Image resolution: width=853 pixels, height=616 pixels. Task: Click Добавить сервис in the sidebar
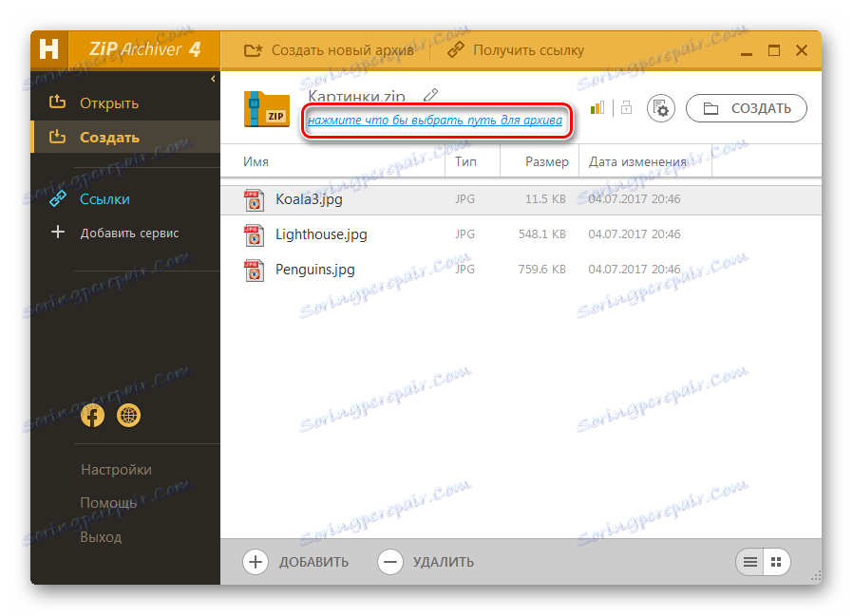tap(114, 233)
